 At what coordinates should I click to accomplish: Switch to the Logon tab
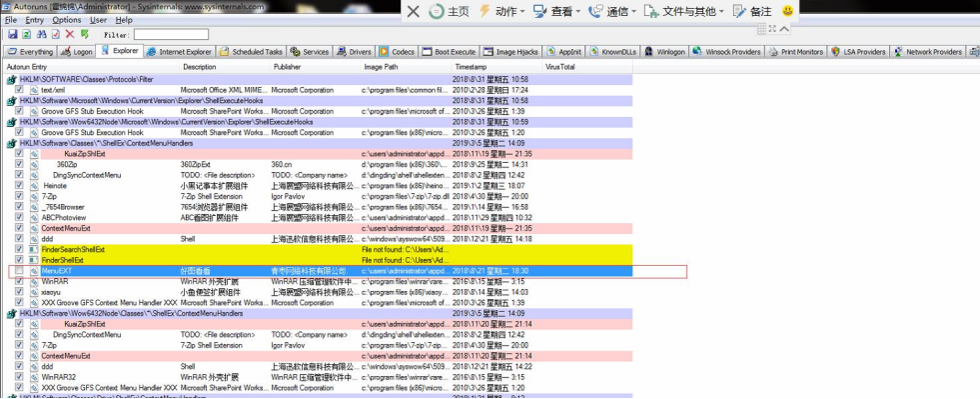pyautogui.click(x=76, y=52)
